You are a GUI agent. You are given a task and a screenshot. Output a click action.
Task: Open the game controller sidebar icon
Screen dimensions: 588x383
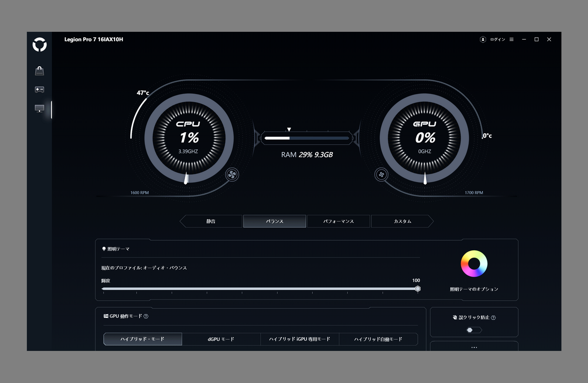pos(39,90)
